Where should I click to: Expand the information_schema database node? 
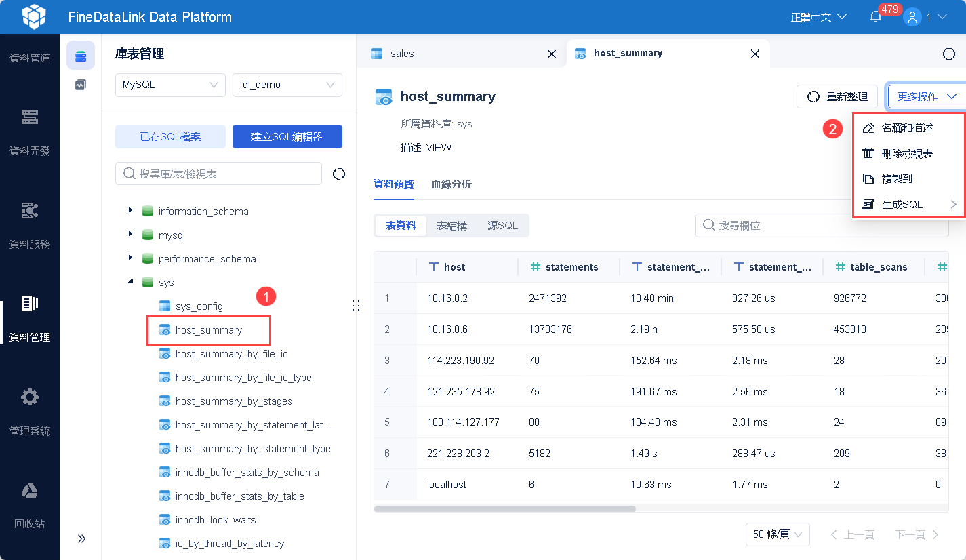click(130, 211)
